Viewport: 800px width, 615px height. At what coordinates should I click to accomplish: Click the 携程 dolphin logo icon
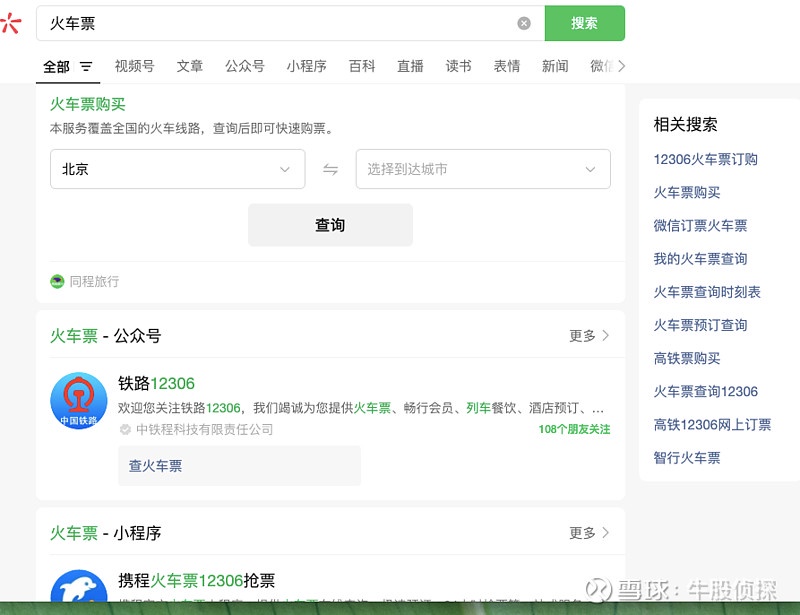78,590
